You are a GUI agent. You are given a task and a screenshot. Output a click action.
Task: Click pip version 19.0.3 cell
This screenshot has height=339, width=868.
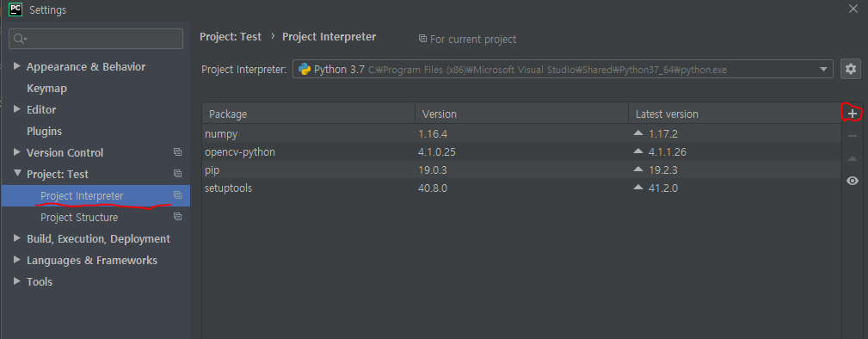pyautogui.click(x=433, y=170)
